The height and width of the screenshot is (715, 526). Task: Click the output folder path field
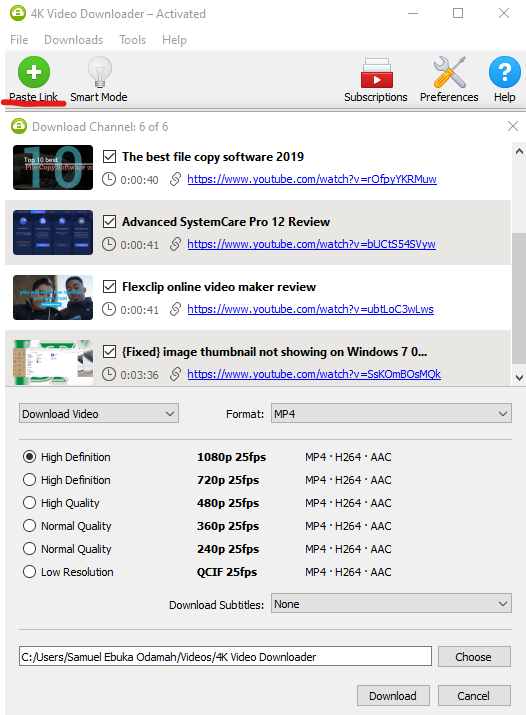[x=225, y=657]
